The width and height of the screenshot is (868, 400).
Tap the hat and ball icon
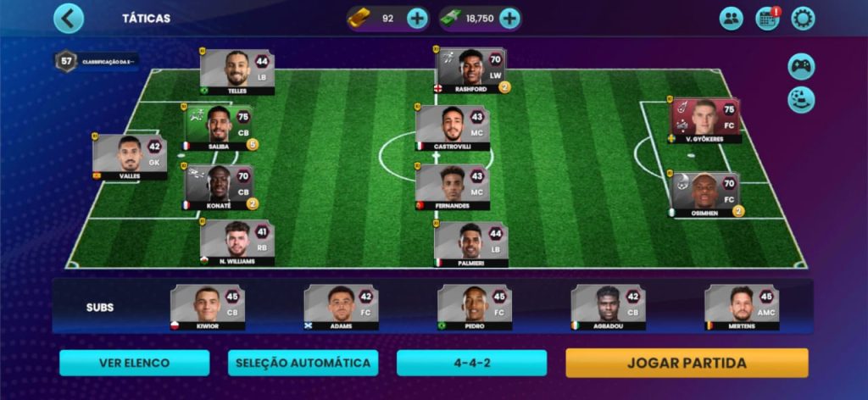(801, 100)
